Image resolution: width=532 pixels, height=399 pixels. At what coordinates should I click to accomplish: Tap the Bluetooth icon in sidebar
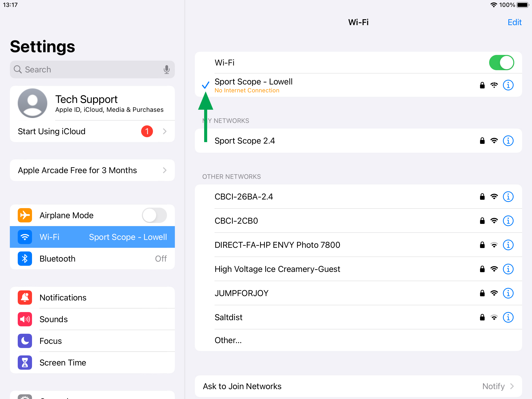[25, 259]
